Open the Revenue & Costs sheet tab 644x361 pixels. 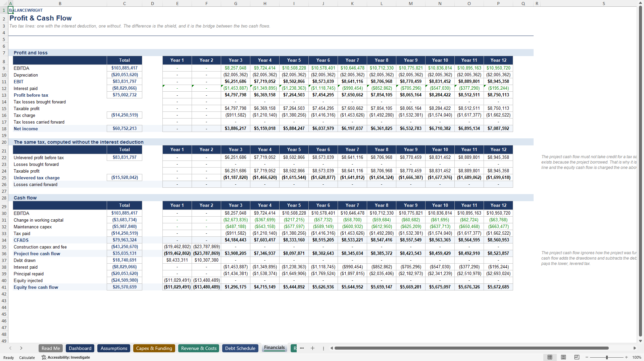(199, 348)
